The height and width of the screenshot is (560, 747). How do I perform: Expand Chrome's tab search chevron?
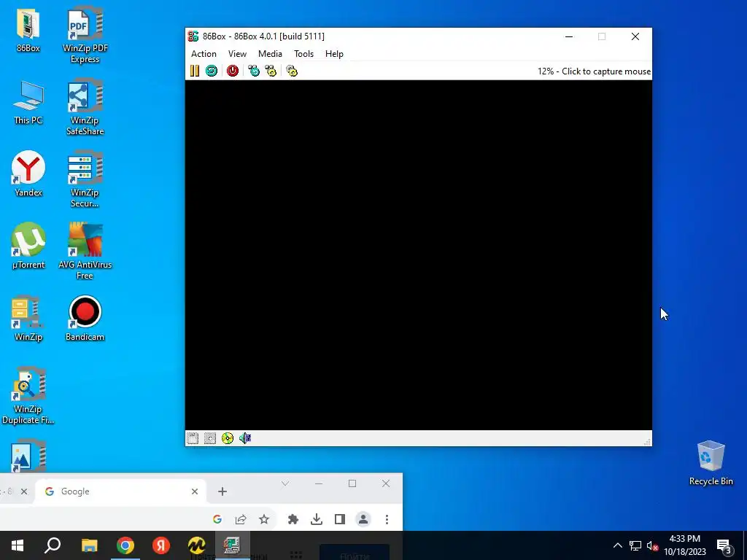[x=285, y=484]
